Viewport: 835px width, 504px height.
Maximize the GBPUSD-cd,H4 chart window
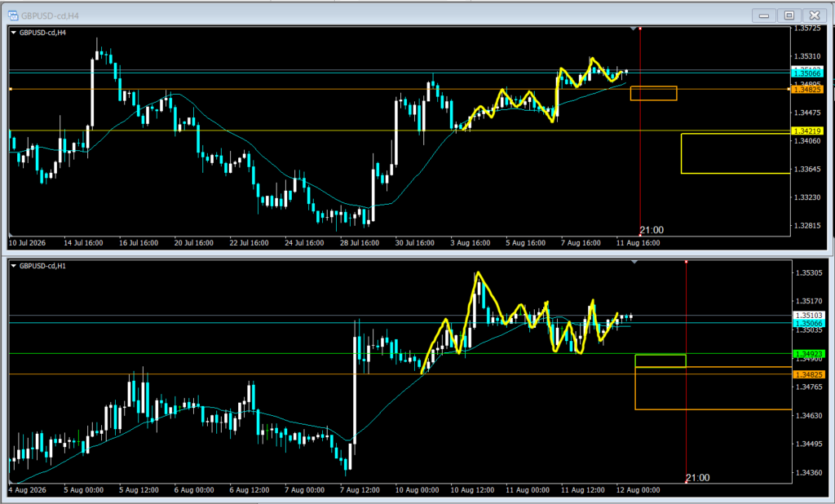coord(789,15)
